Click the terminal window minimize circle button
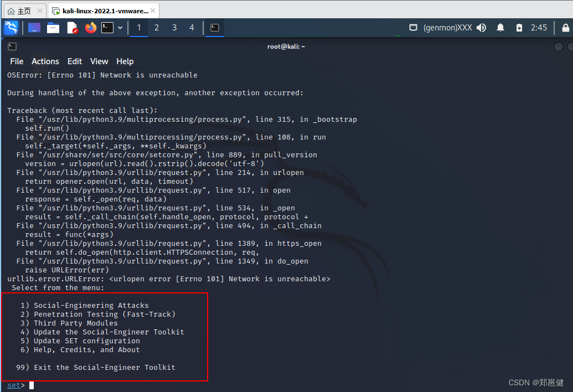This screenshot has height=392, width=573. [559, 47]
